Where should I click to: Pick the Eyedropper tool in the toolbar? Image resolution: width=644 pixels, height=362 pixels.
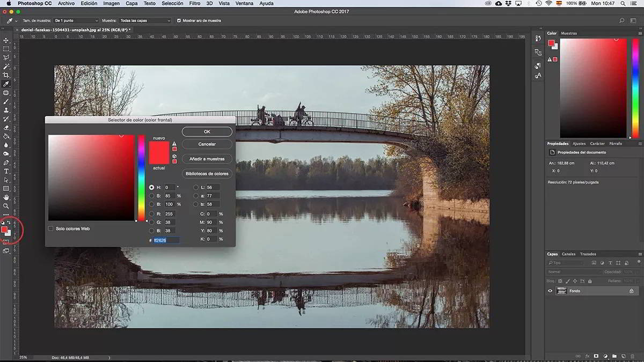tap(6, 84)
